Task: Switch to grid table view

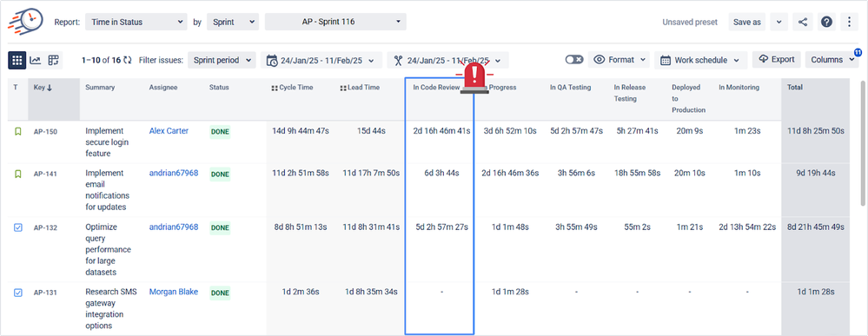Action: pyautogui.click(x=17, y=60)
